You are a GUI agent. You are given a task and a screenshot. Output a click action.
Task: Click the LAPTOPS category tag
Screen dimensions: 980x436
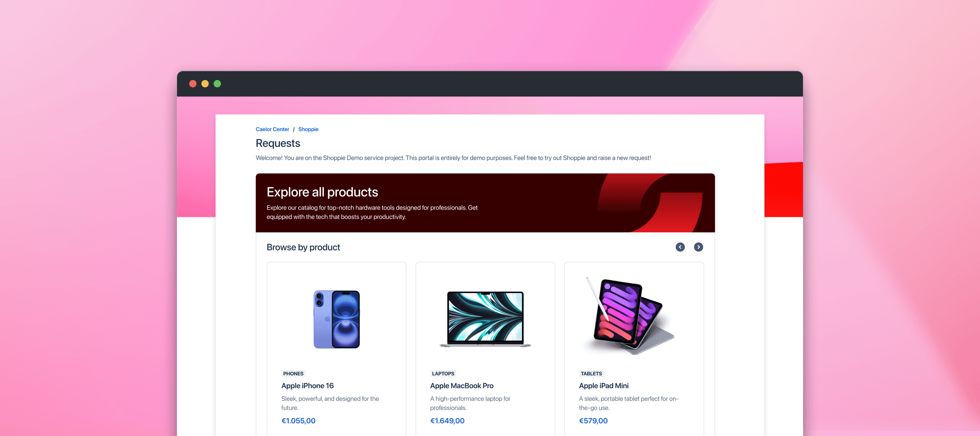[443, 374]
